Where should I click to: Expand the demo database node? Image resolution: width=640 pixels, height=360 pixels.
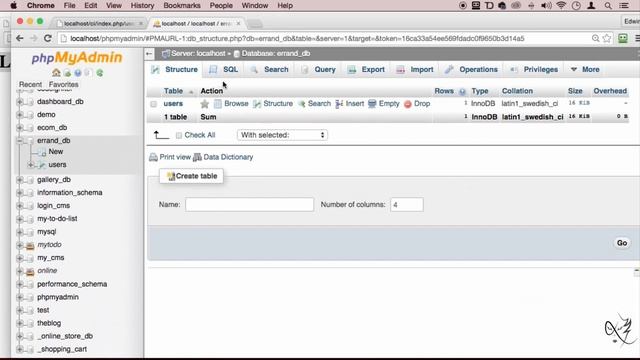pos(20,115)
